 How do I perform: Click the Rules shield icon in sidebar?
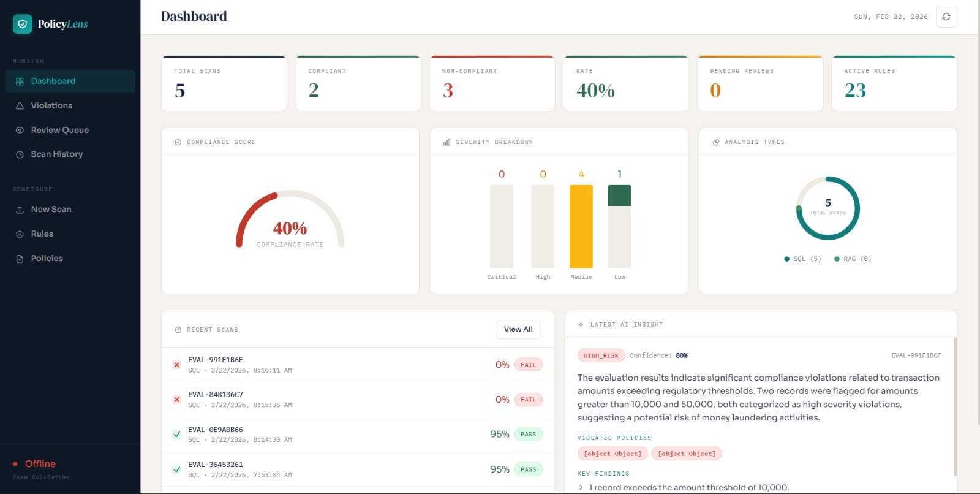point(20,234)
